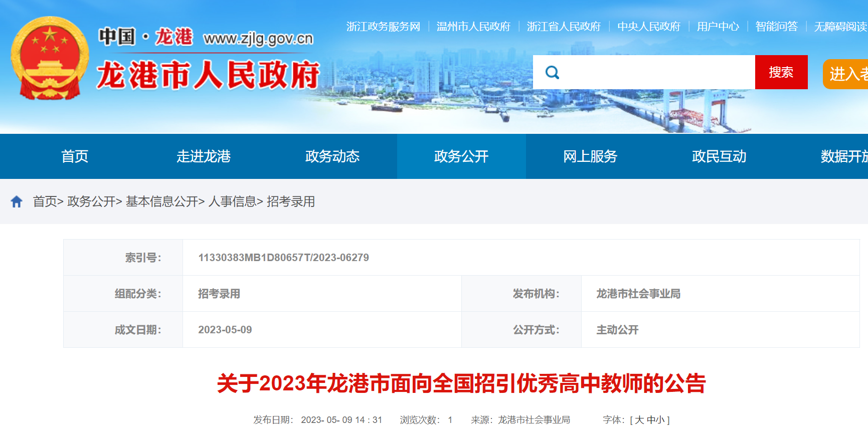The height and width of the screenshot is (433, 868).
Task: Click the 成文日期 label cell
Action: click(x=123, y=330)
